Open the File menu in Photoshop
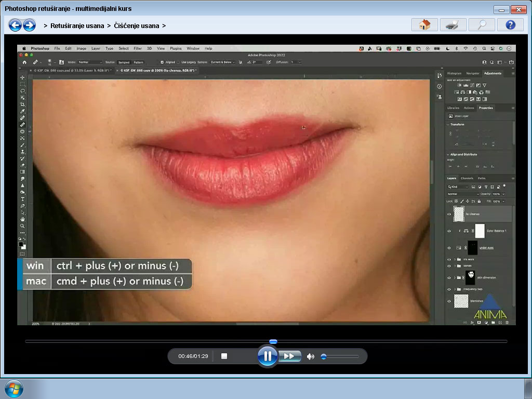Image resolution: width=532 pixels, height=399 pixels. [57, 48]
